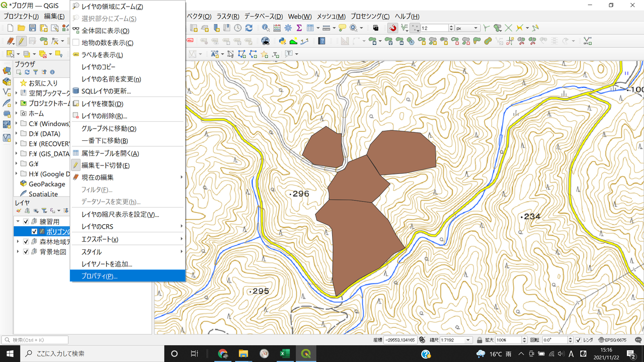The image size is (644, 362).
Task: Toggle visibility of 森林地域 layer group
Action: (x=26, y=242)
